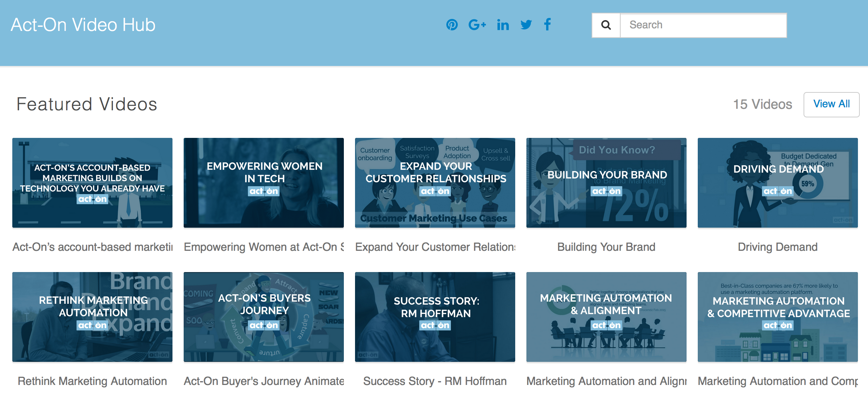Select the Featured Videos heading

[x=86, y=104]
